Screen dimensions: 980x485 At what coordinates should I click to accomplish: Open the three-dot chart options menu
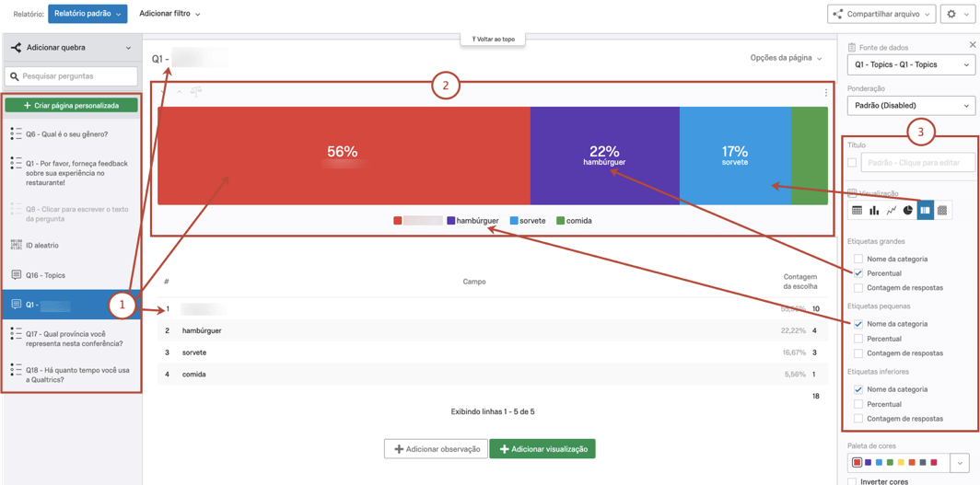tap(826, 93)
